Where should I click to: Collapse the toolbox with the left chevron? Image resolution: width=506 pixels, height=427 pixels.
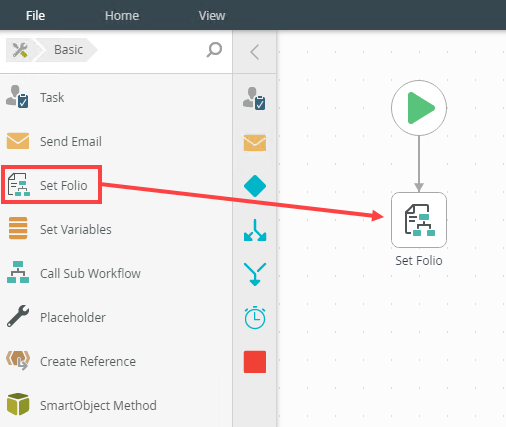tap(254, 52)
